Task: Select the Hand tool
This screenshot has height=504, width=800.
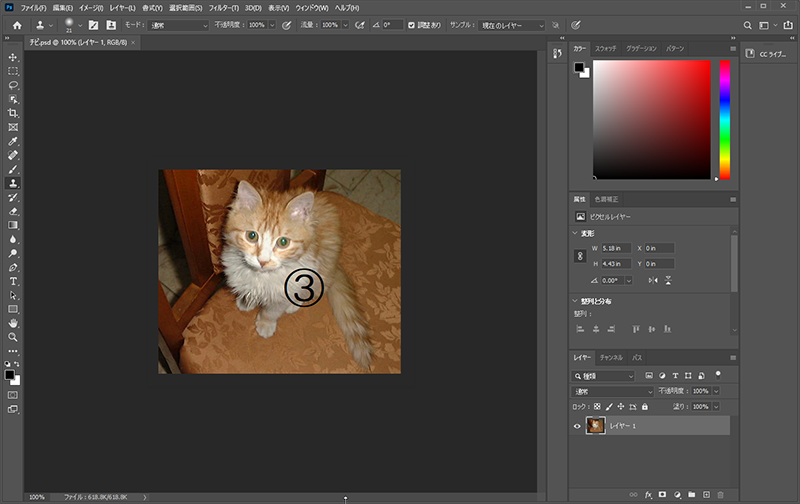Action: (13, 323)
